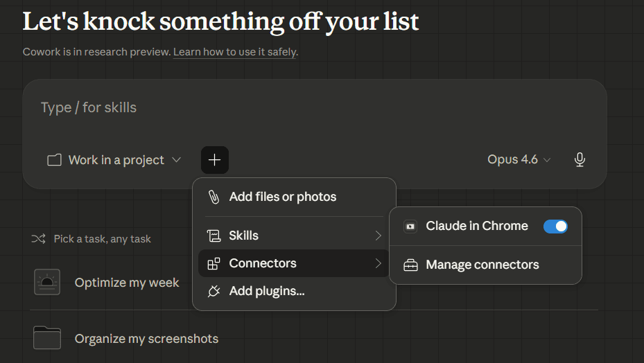This screenshot has width=644, height=363.
Task: Click the Claude in Chrome icon
Action: coord(410,226)
